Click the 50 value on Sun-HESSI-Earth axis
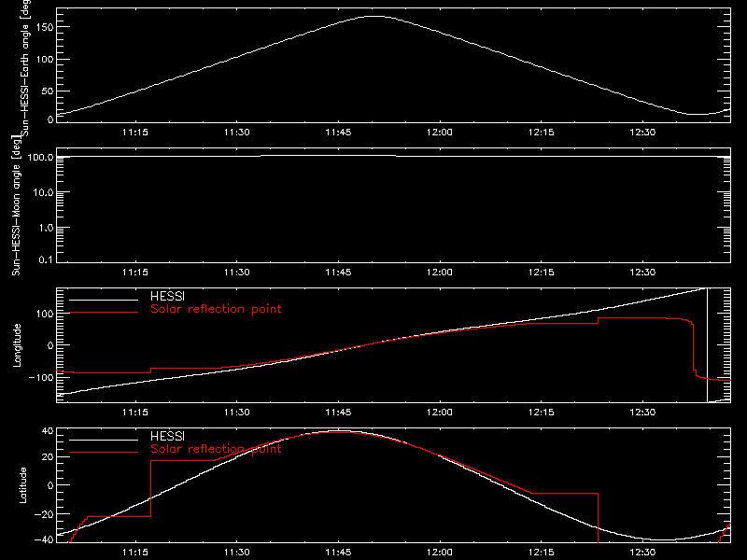747x560 pixels. [x=48, y=91]
